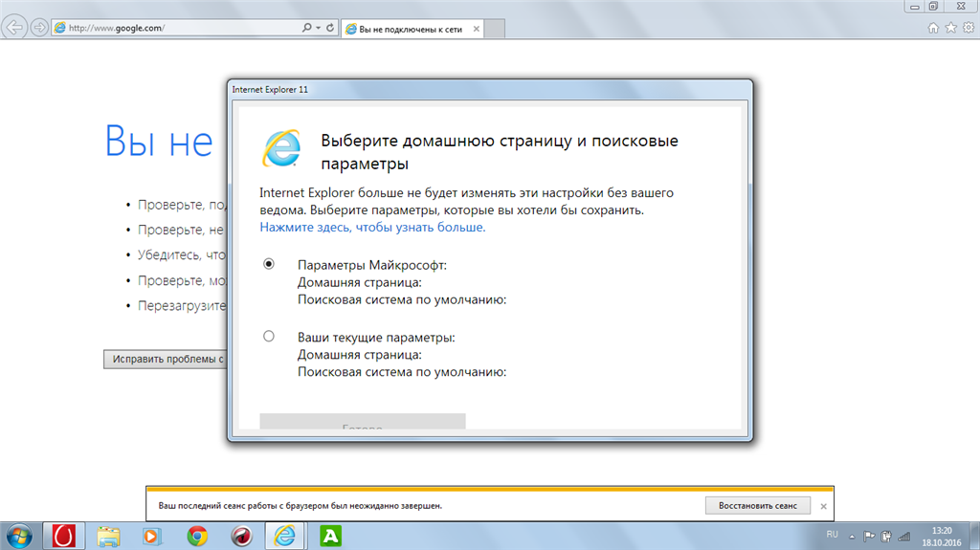
Task: Click the network signal tray icon
Action: (903, 537)
